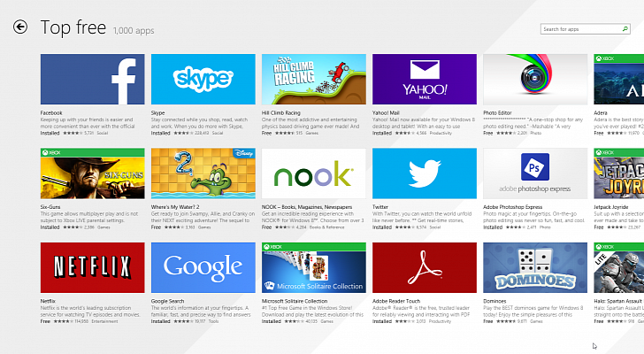The height and width of the screenshot is (354, 644).
Task: Go back using the back arrow
Action: (20, 27)
